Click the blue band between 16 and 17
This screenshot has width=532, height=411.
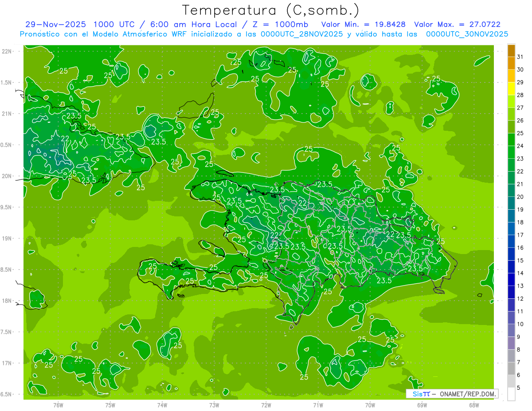pyautogui.click(x=511, y=241)
